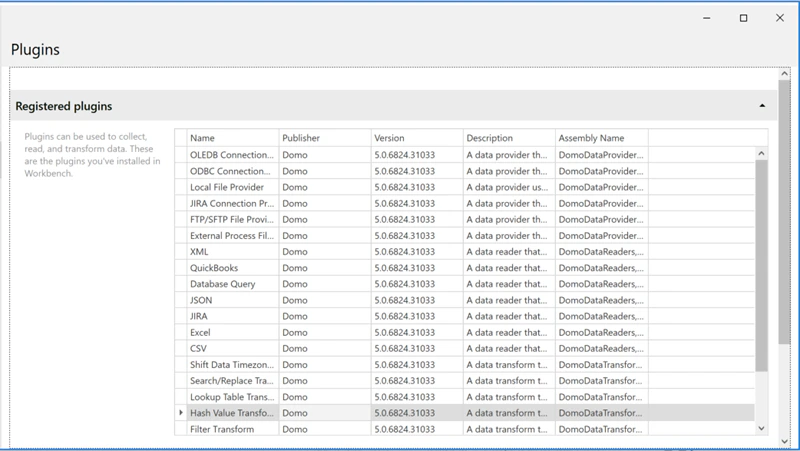Sort plugins by Version column header
The image size is (800, 451).
417,138
